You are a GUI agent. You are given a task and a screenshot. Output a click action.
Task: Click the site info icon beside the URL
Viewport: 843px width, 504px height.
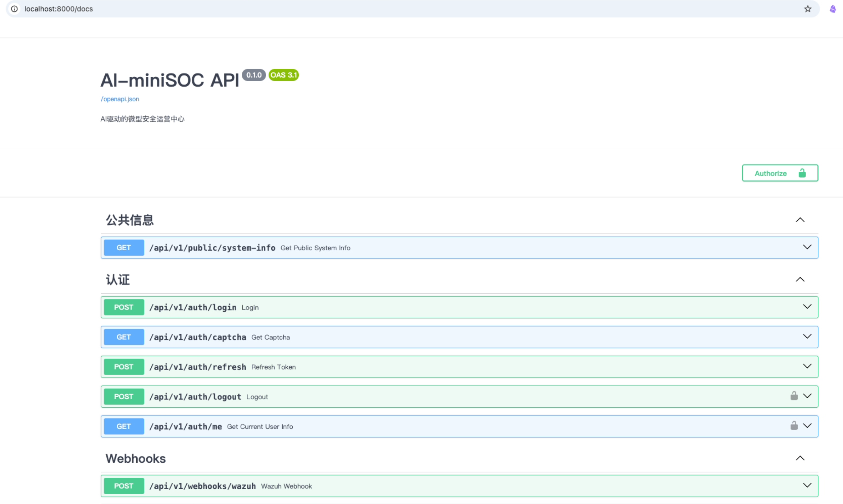14,9
